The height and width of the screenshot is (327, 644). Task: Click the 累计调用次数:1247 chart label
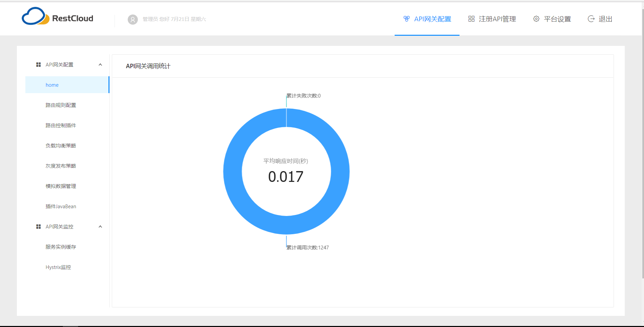tap(307, 247)
